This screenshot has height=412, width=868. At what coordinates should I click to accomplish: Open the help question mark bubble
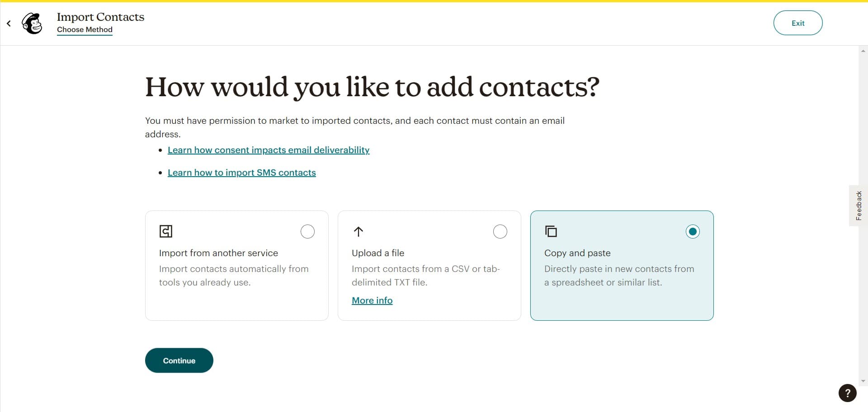(x=847, y=393)
